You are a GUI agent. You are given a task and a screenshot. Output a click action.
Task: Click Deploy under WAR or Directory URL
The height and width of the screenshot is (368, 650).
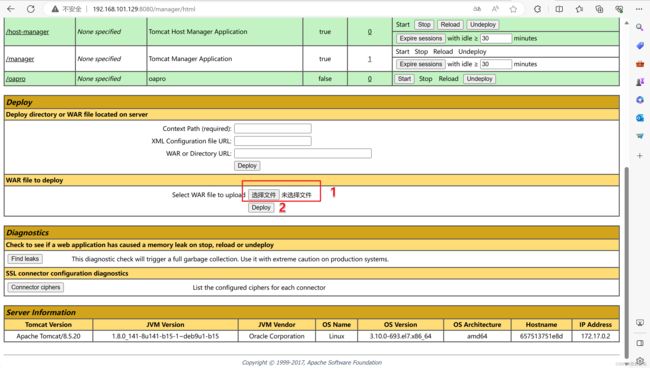(247, 166)
